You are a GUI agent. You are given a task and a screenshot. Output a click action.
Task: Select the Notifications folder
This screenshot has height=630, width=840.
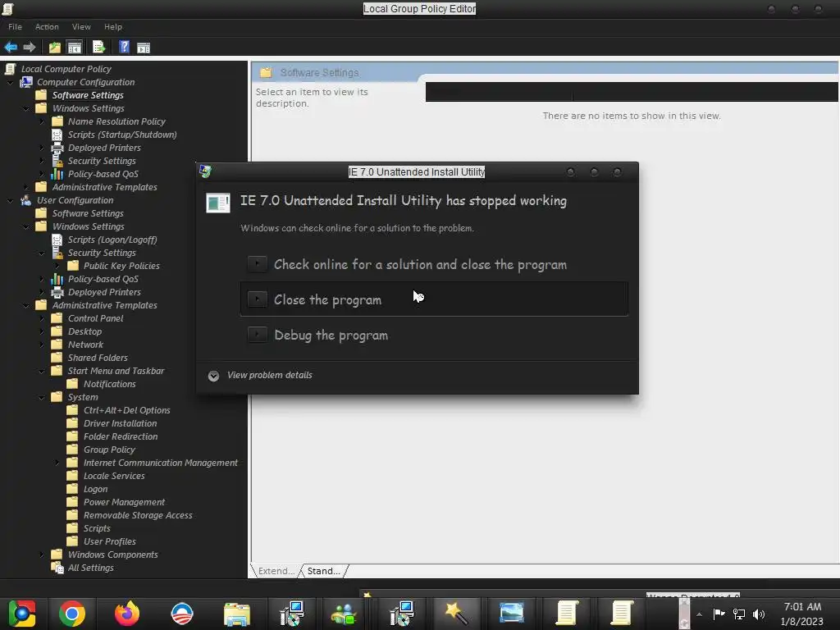click(x=110, y=384)
